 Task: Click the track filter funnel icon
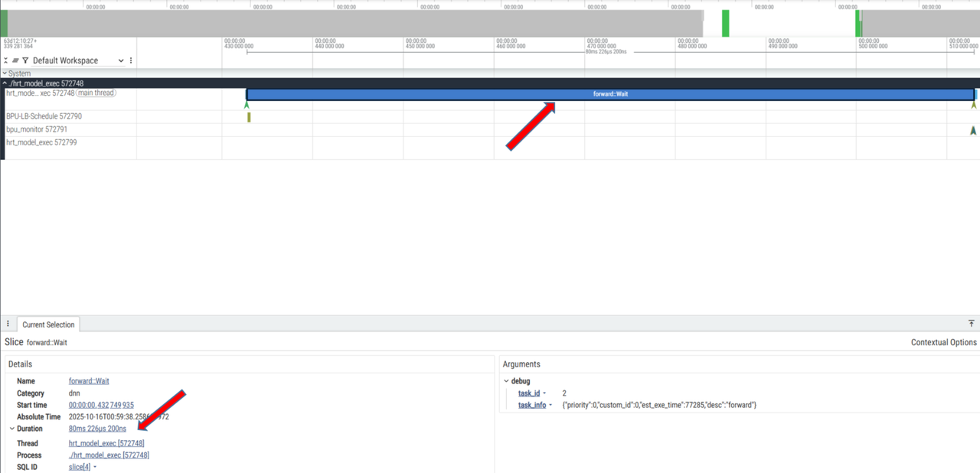coord(25,60)
